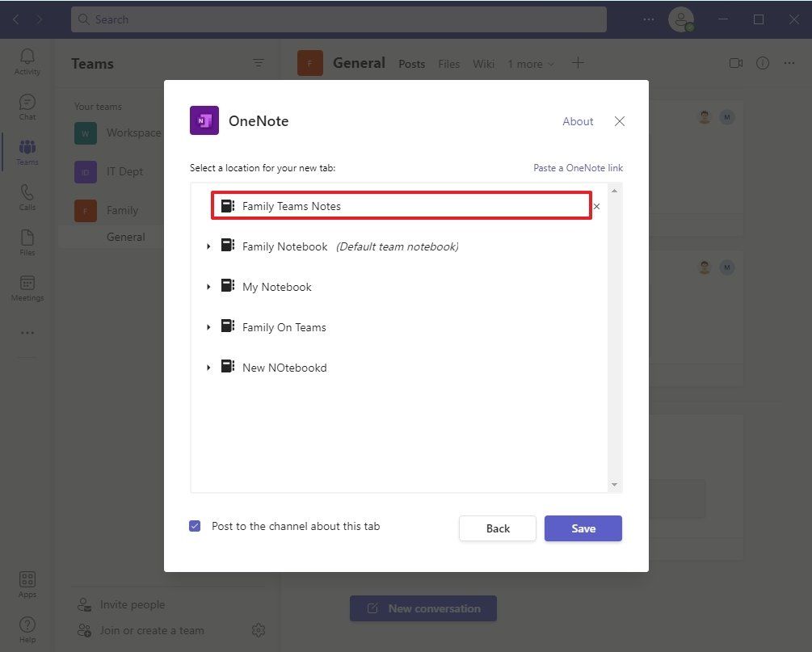Switch to Chat in the sidebar
The image size is (812, 652).
tap(27, 106)
